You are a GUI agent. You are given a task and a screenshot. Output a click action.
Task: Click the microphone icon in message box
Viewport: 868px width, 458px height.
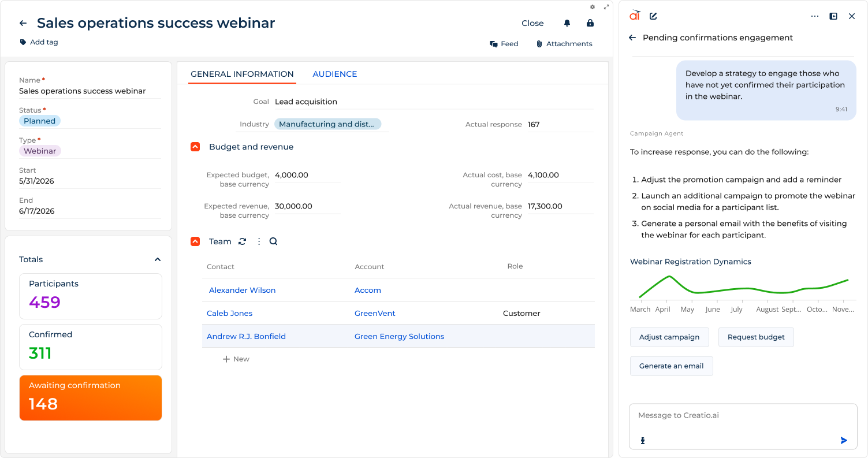(x=642, y=441)
